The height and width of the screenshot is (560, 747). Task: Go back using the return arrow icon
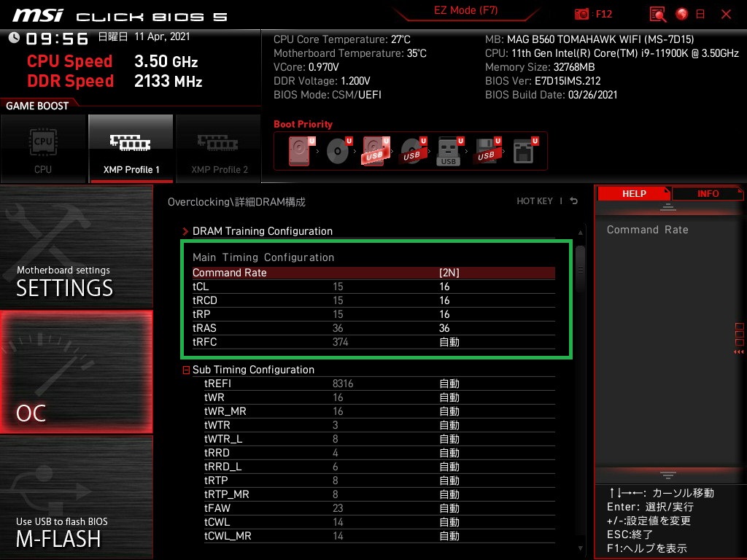pos(574,201)
